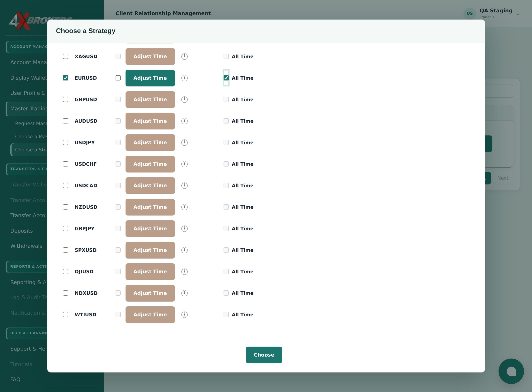532x392 pixels.
Task: Open the info icon in the USDJPY row
Action: coord(184,143)
